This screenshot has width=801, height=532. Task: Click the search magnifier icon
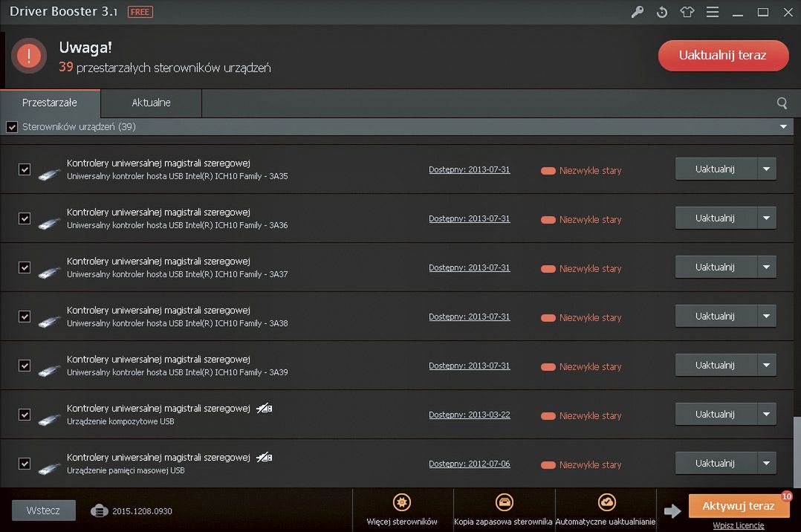[782, 103]
